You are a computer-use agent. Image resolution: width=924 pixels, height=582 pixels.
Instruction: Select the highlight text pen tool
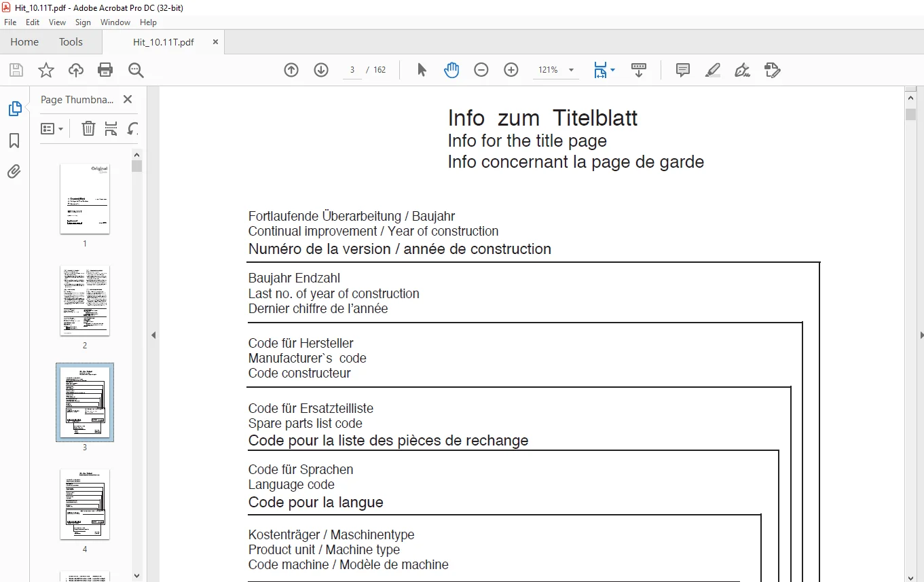(x=713, y=69)
